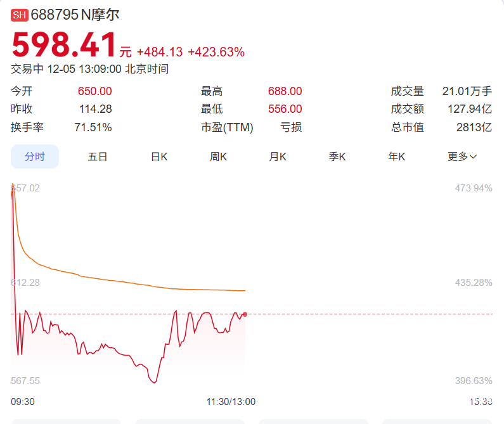
Task: Click the large 598.41 price figure
Action: 64,46
